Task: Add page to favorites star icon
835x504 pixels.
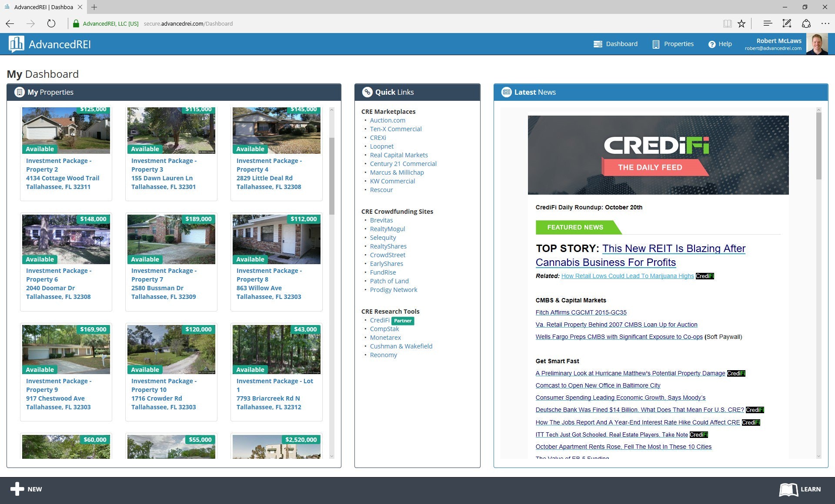Action: click(741, 24)
